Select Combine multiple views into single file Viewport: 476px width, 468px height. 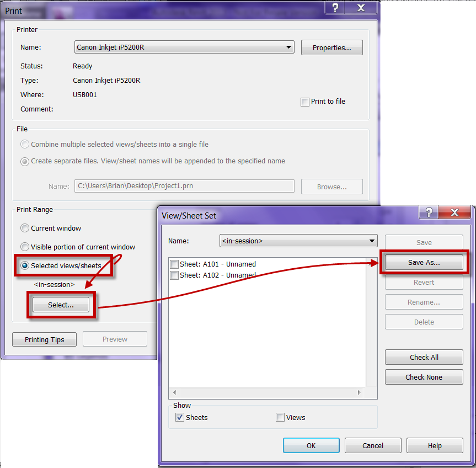point(25,144)
